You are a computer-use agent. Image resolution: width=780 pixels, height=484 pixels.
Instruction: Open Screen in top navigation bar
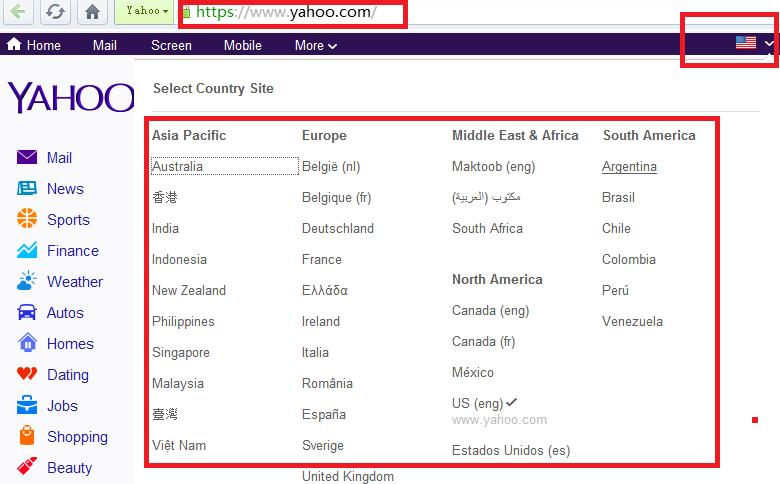(171, 45)
